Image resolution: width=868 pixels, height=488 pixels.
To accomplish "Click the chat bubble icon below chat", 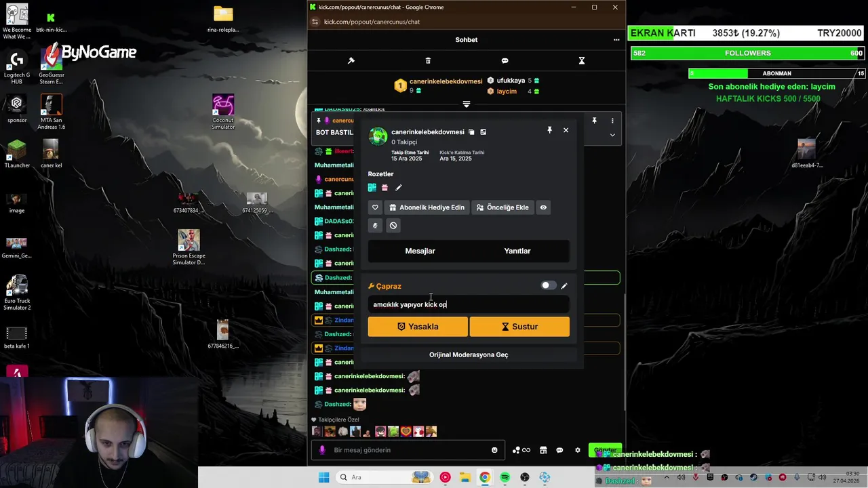I will click(x=559, y=450).
